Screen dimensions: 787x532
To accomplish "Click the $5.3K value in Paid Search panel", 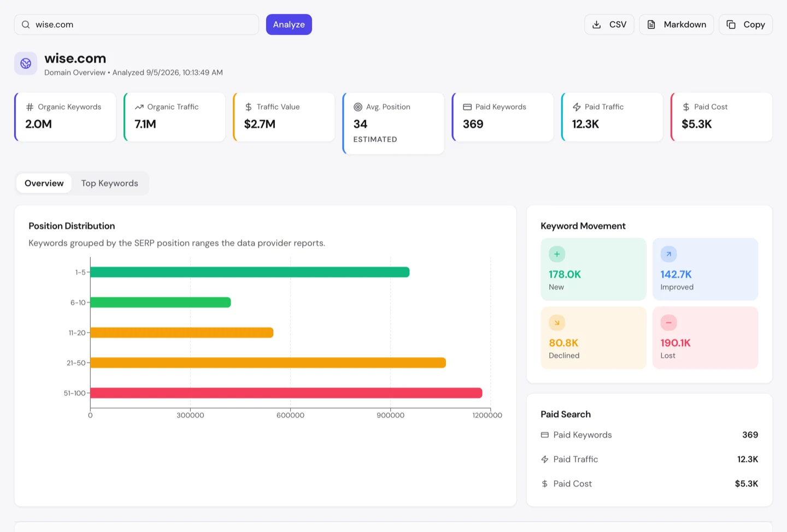I will tap(747, 484).
